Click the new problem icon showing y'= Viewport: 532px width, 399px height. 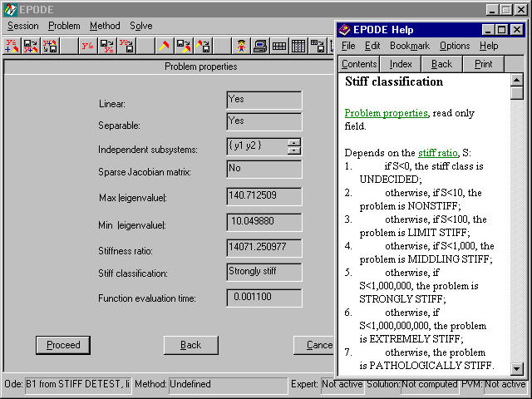click(86, 46)
